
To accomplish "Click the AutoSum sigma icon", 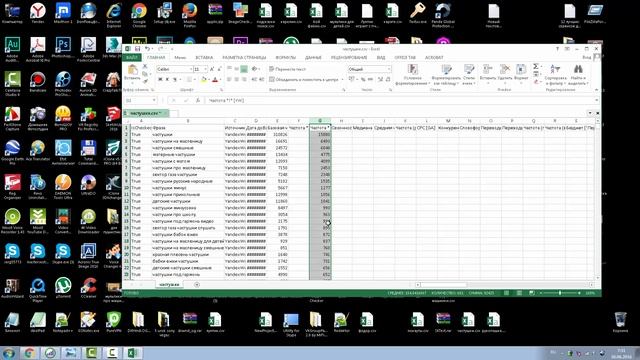I will 536,66.
